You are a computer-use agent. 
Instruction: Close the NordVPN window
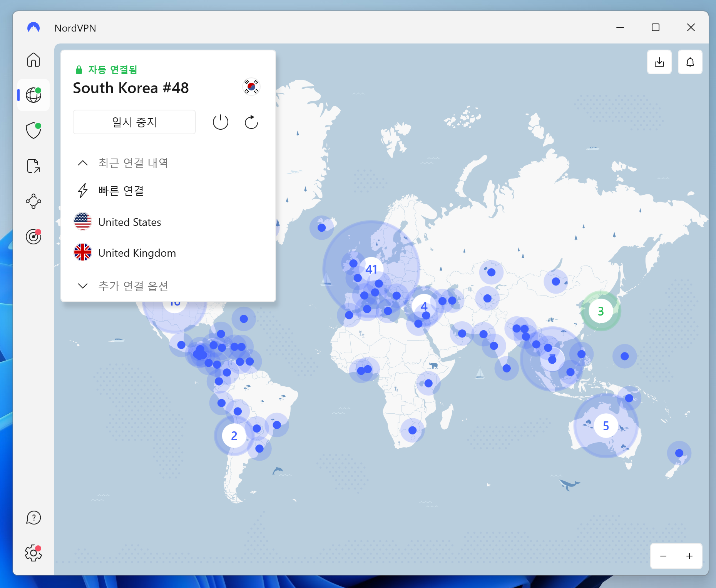(x=691, y=28)
